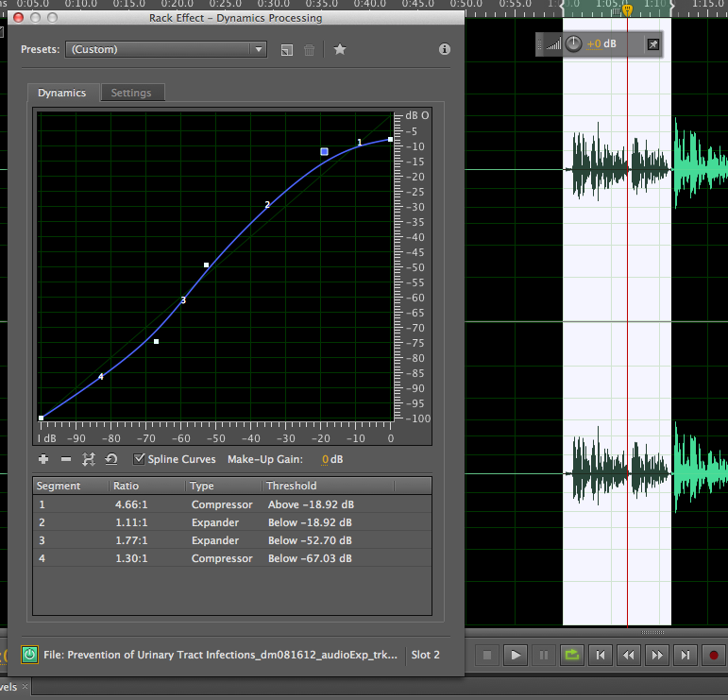Pin the floating volume HUD

tap(652, 44)
